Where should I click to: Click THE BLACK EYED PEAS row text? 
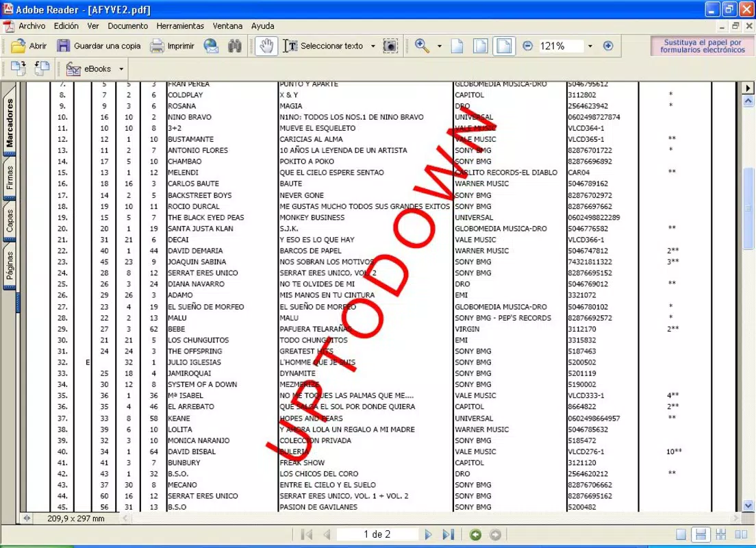point(206,218)
